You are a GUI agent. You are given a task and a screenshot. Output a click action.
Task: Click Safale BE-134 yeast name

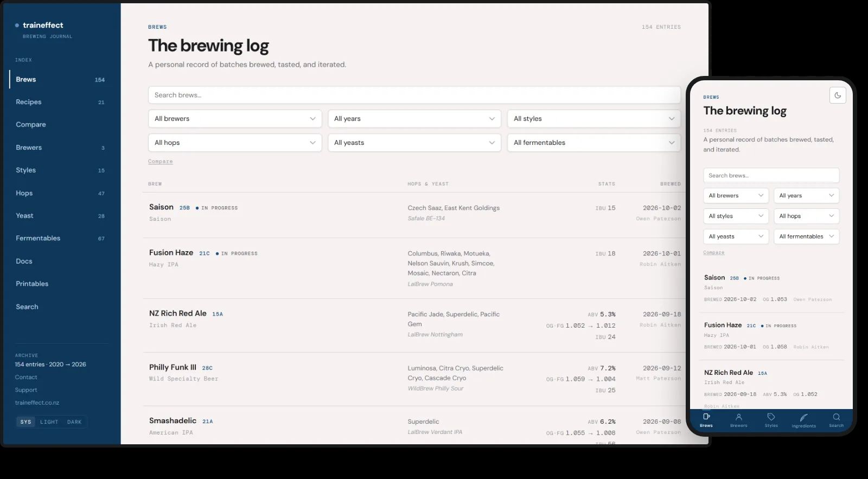(x=426, y=219)
